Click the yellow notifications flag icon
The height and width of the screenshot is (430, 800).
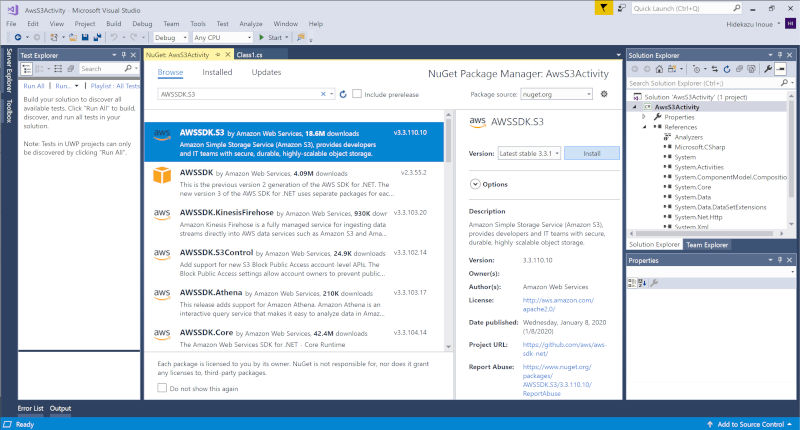tap(603, 8)
